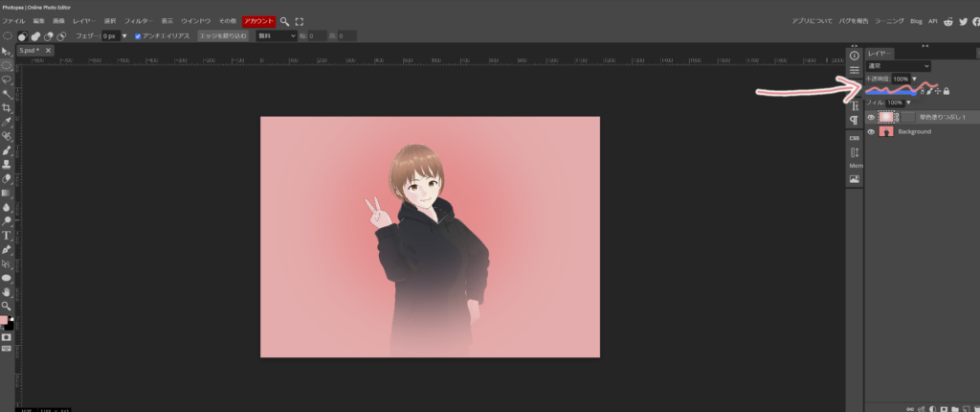Viewport: 980px width, 412px height.
Task: Toggle fullscreen mode icon in menu bar
Action: (300, 20)
